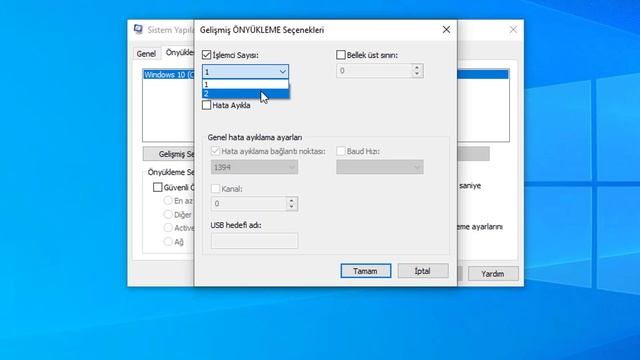Toggle the Güvenli önyükleme checkbox in Sistem Yapılandırması

coord(158,187)
